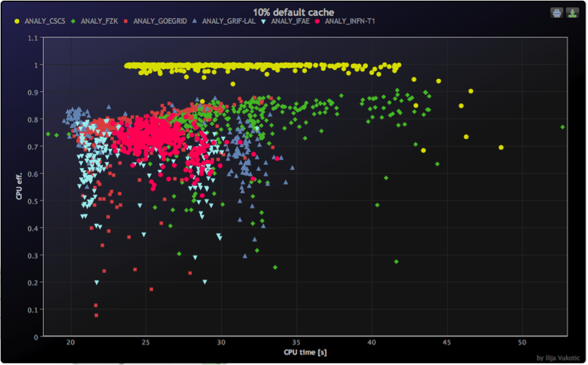Select the lowest red square data point
Screen dimensions: 588x365
(97, 315)
